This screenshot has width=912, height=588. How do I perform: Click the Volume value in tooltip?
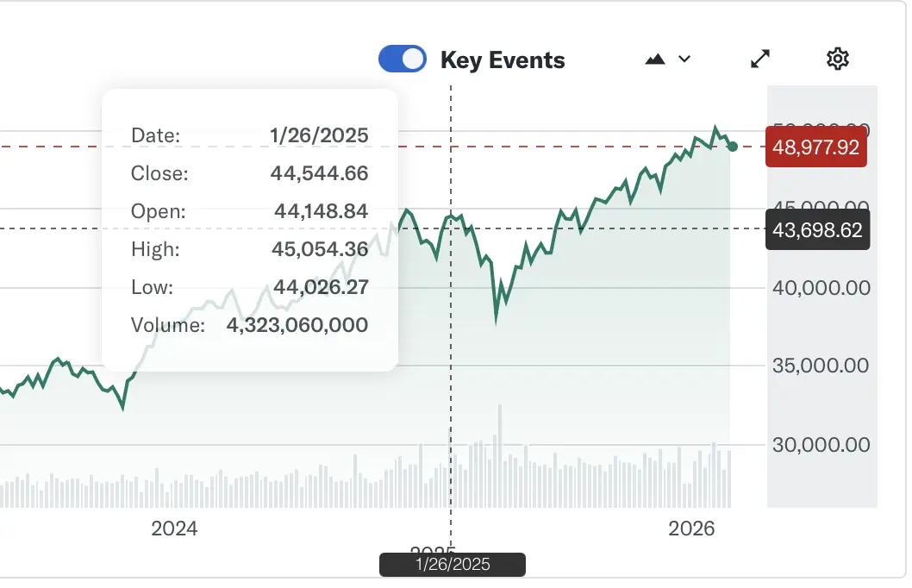pyautogui.click(x=297, y=325)
